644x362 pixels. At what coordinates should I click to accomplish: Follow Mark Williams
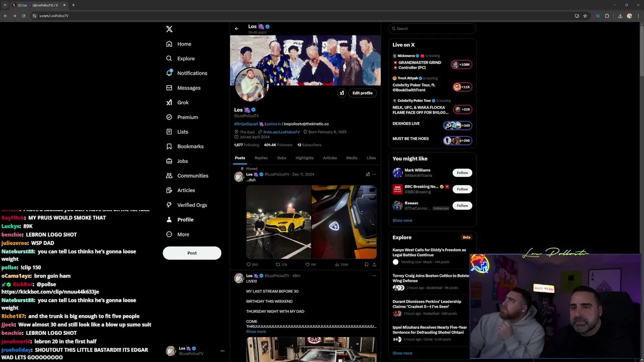coord(462,172)
